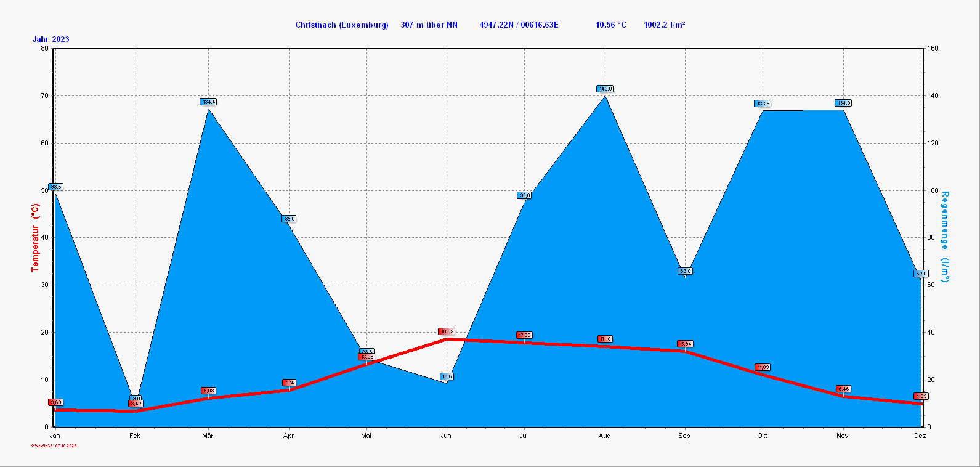Click the 18,6 rainfall label for June
Screen dimensions: 980x467
click(447, 376)
